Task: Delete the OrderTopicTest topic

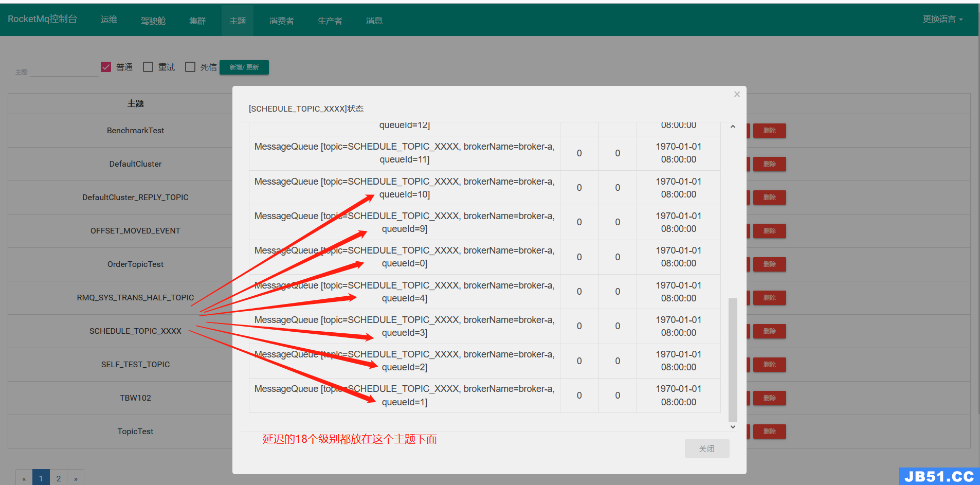Action: pyautogui.click(x=769, y=264)
